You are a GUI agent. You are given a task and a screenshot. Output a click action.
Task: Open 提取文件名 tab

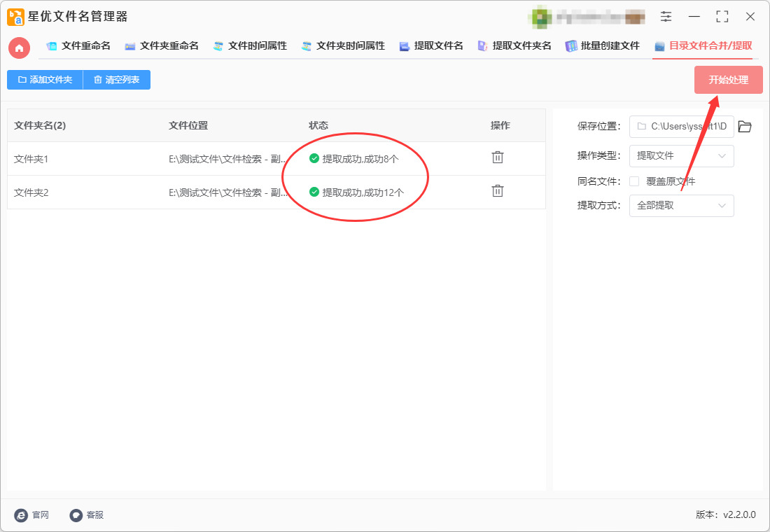pyautogui.click(x=431, y=45)
